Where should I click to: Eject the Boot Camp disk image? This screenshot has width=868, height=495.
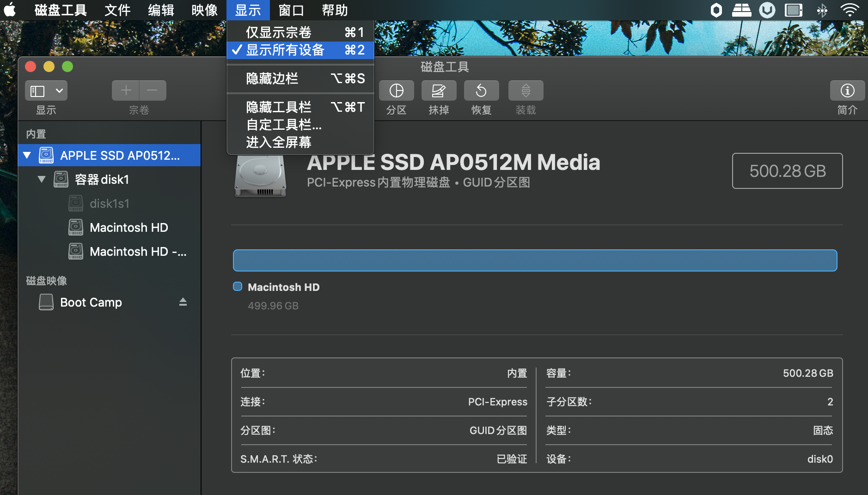point(183,302)
